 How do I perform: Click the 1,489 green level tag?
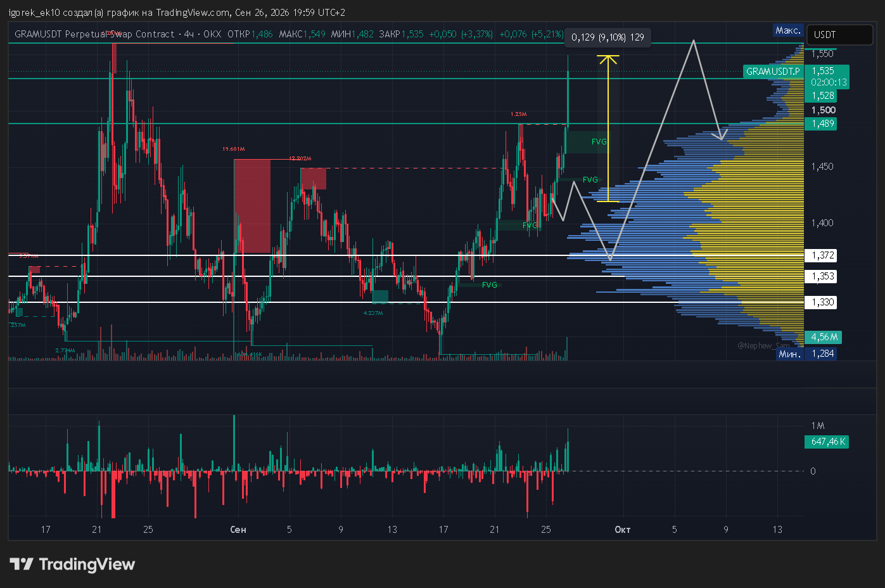coord(822,124)
